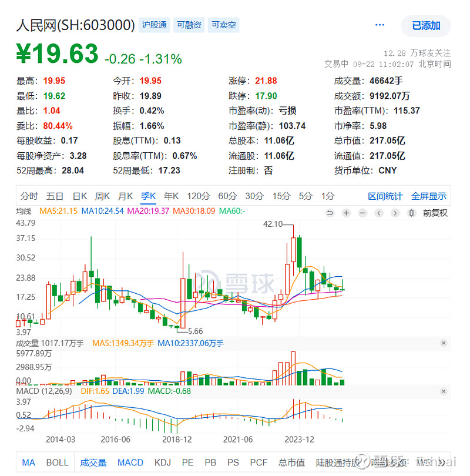The height and width of the screenshot is (476, 470).
Task: Click the 沪股通 tag
Action: tap(154, 25)
